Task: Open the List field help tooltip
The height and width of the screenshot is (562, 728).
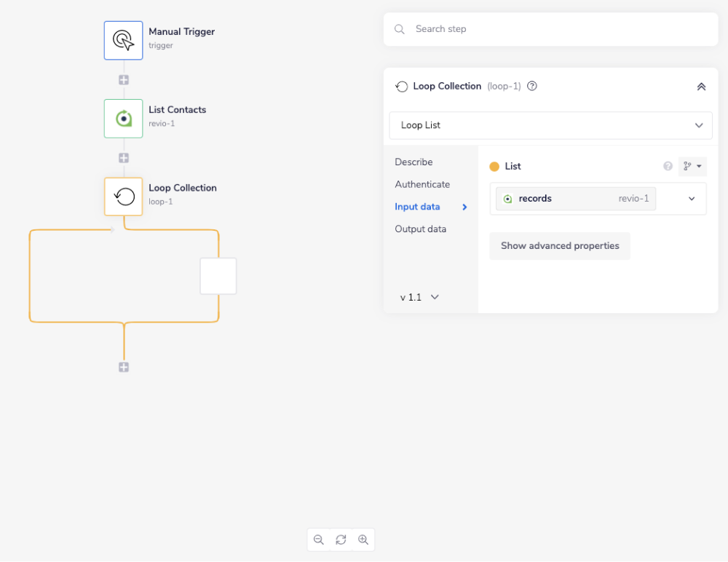Action: click(668, 167)
